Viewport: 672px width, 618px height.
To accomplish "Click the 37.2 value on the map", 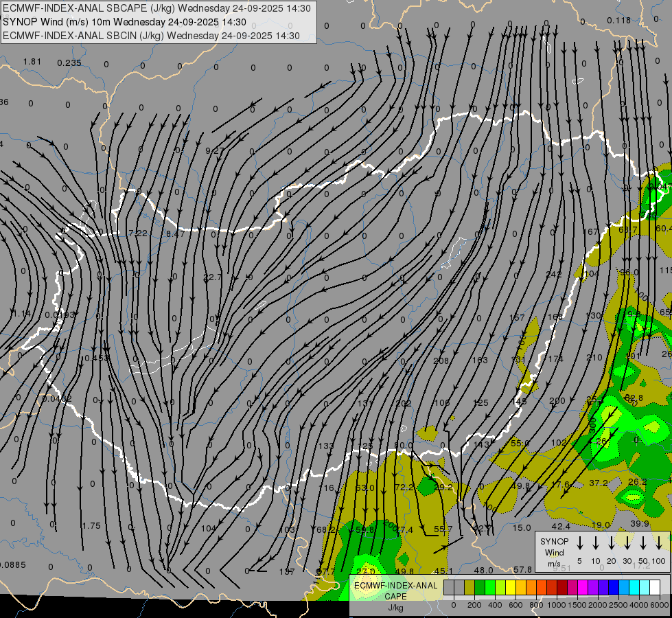I will click(x=599, y=483).
